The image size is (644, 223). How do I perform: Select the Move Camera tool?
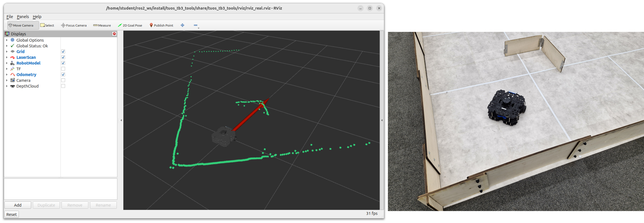coord(21,25)
